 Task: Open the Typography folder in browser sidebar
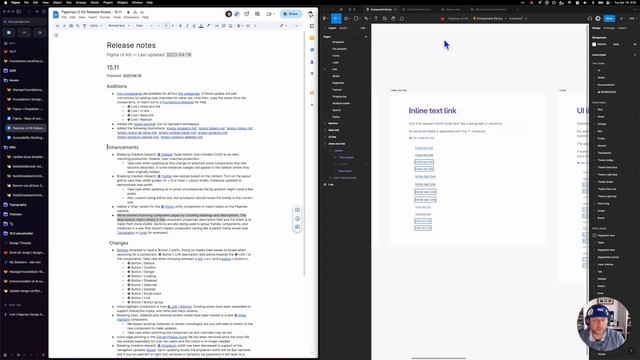coord(18,204)
